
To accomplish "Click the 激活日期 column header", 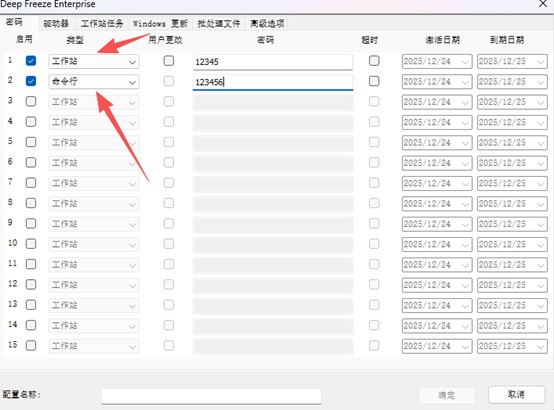I will tap(442, 40).
